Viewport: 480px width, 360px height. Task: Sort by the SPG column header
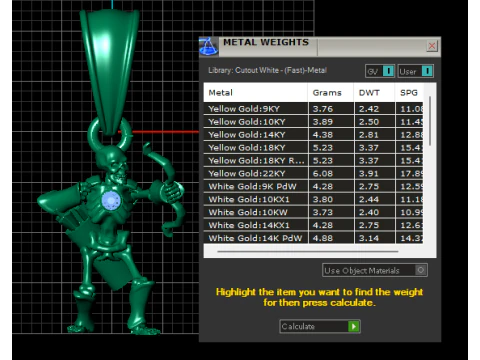point(409,93)
